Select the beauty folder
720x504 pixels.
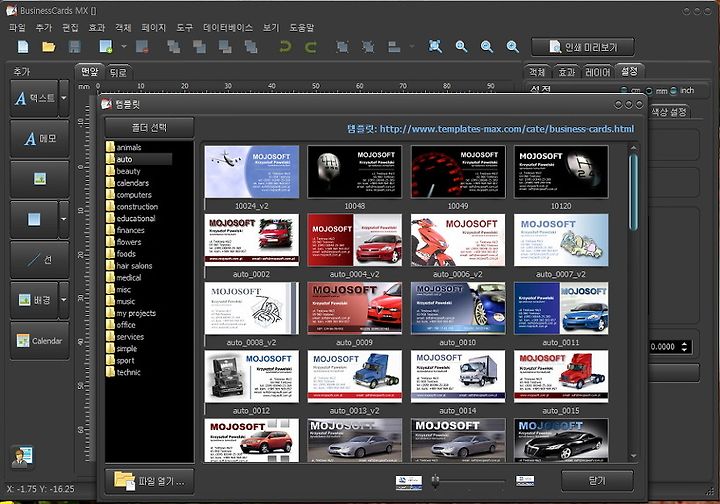(x=128, y=171)
